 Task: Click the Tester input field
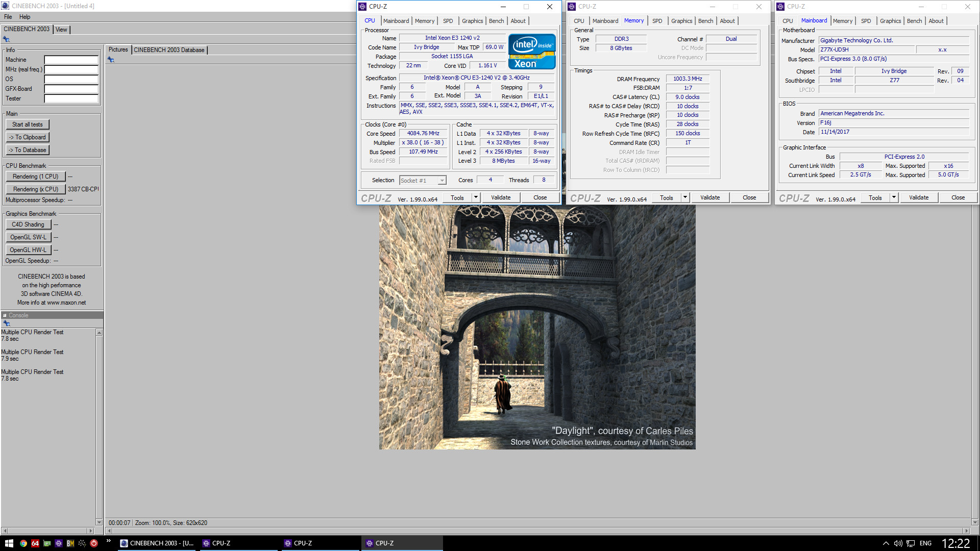pyautogui.click(x=71, y=98)
